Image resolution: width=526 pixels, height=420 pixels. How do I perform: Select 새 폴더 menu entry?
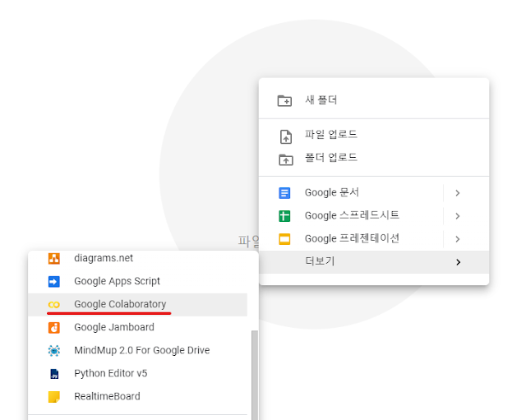point(374,100)
